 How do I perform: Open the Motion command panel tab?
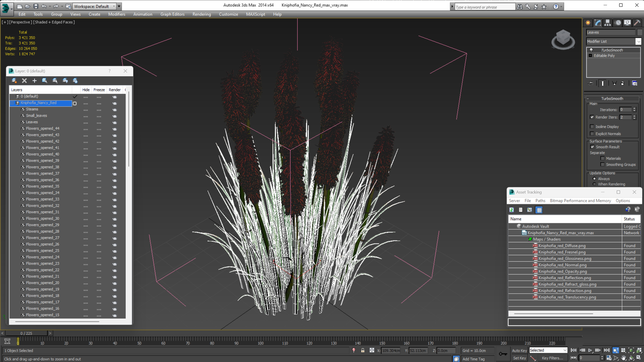coord(618,23)
